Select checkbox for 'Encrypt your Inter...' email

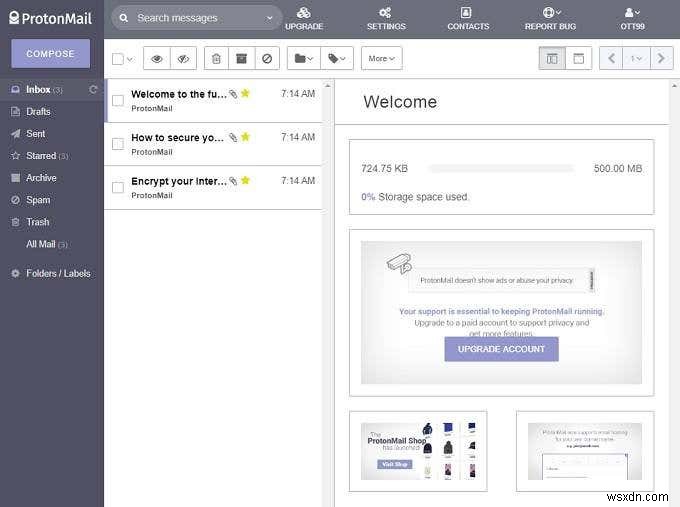point(118,187)
